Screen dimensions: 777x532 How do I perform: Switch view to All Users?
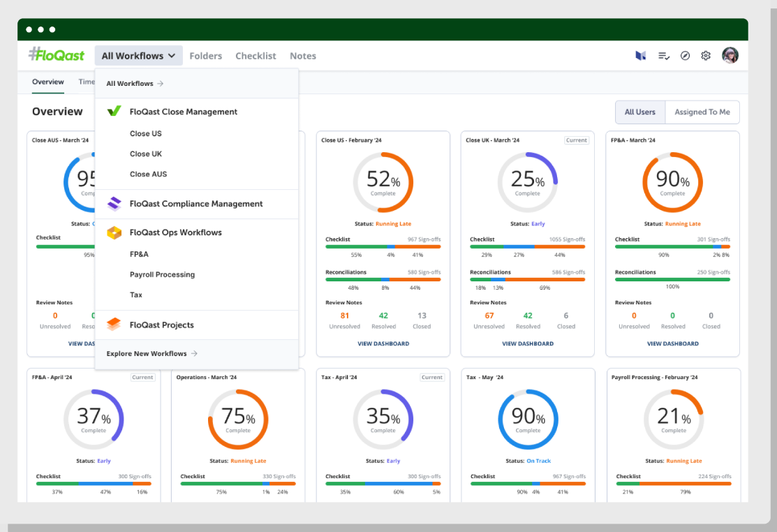pos(639,112)
